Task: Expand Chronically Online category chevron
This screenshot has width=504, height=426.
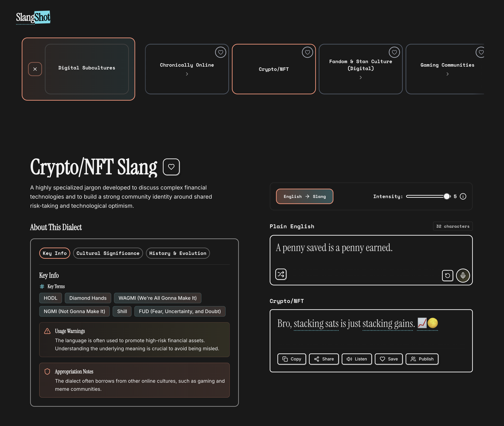Action: 187,74
